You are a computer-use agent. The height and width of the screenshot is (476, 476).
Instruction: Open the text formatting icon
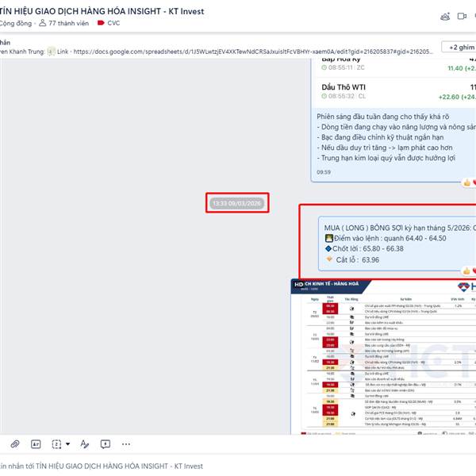84,444
